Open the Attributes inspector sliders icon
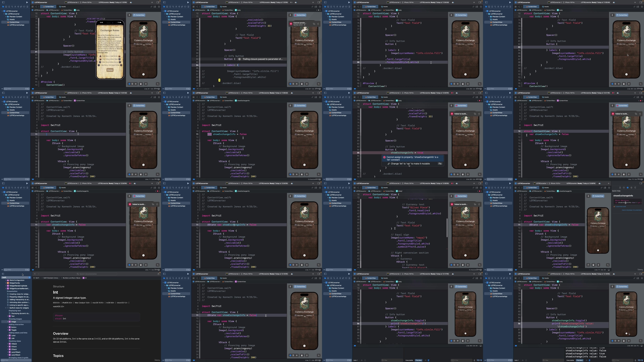The width and height of the screenshot is (644, 362). click(x=635, y=188)
